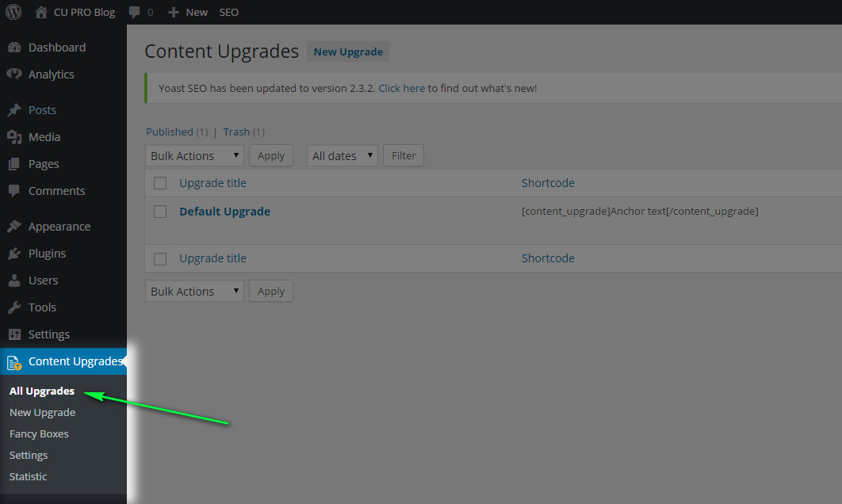This screenshot has height=504, width=842.
Task: Click New in the admin bar
Action: [x=197, y=12]
